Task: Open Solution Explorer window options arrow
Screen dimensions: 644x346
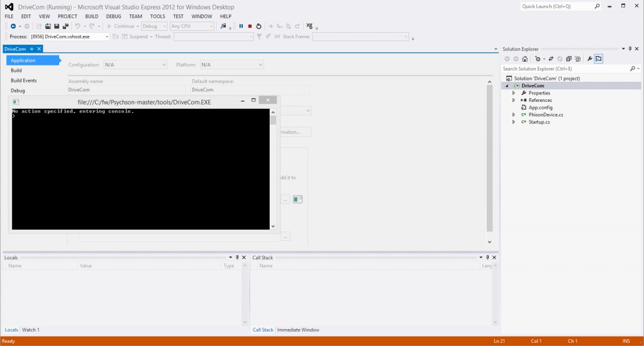Action: coord(623,49)
